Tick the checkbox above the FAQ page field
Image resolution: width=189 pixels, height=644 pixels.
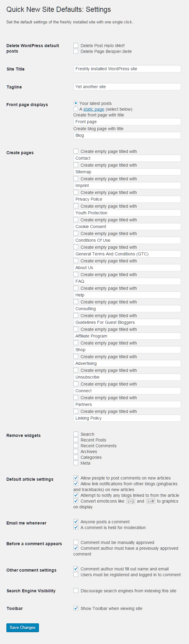point(76,274)
